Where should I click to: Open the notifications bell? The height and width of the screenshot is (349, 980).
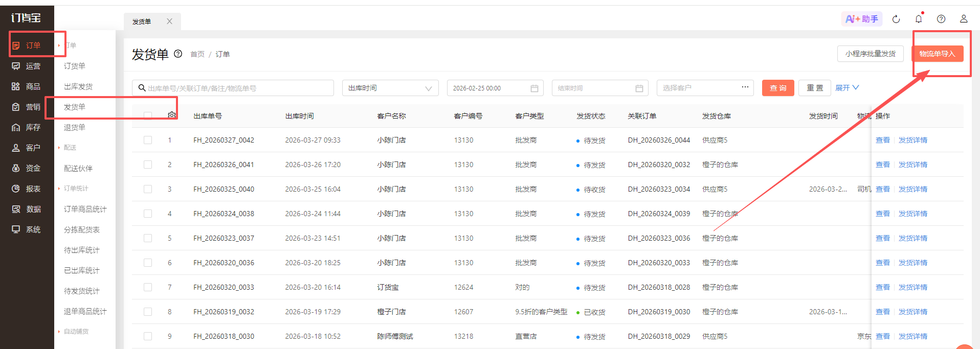919,19
